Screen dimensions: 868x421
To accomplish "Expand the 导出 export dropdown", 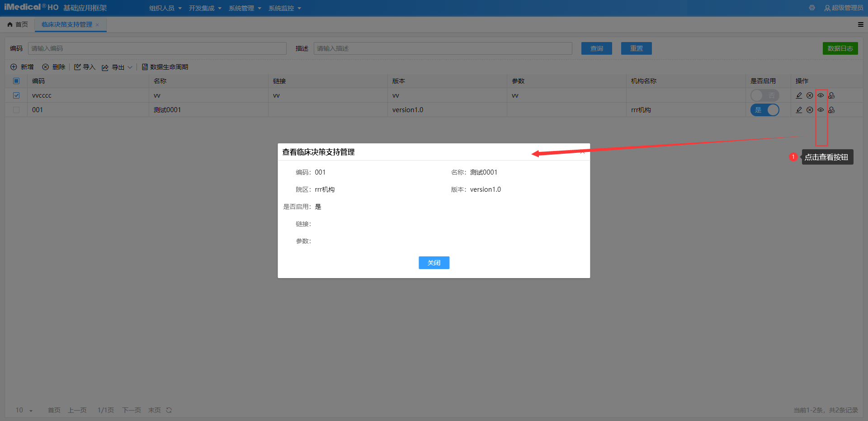I will 117,67.
